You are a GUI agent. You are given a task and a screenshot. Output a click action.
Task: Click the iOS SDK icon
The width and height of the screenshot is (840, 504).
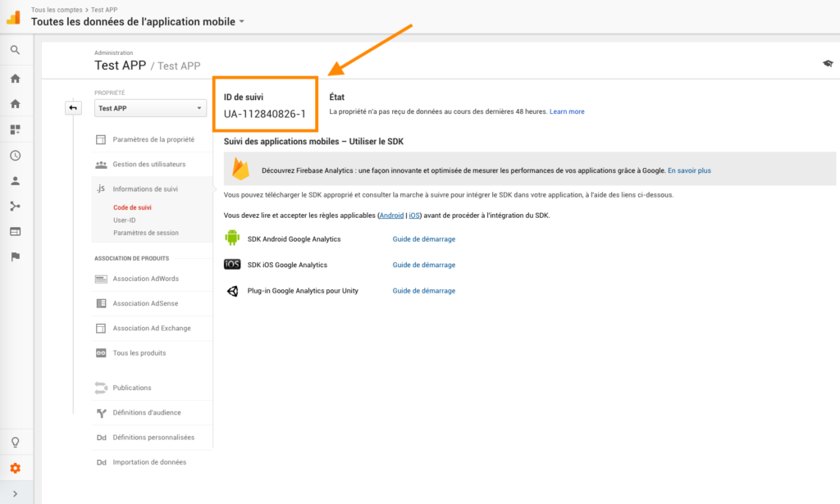pyautogui.click(x=232, y=265)
